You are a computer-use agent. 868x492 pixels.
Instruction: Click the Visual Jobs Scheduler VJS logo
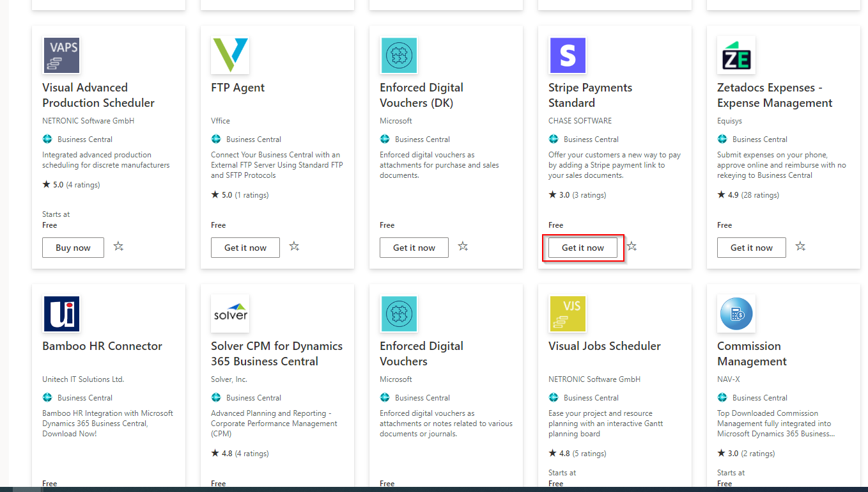coord(568,313)
